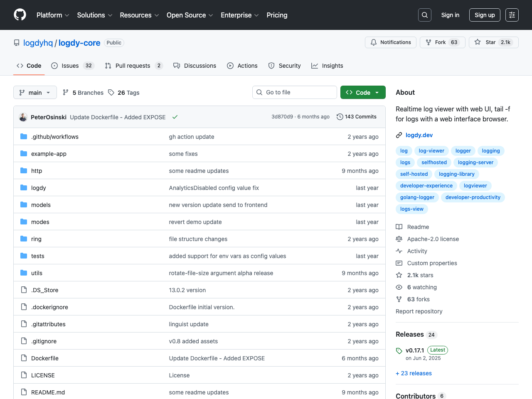The image size is (532, 399).
Task: Open the logdy.dev website link
Action: click(419, 135)
